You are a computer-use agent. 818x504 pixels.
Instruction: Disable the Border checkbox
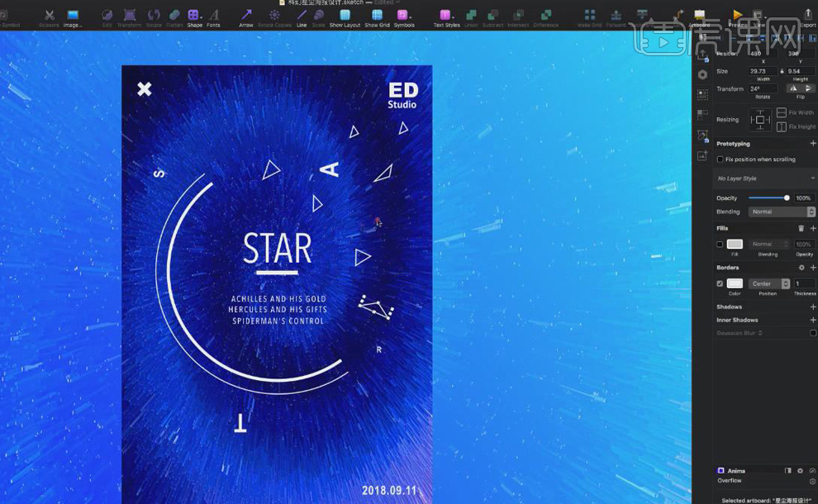720,283
